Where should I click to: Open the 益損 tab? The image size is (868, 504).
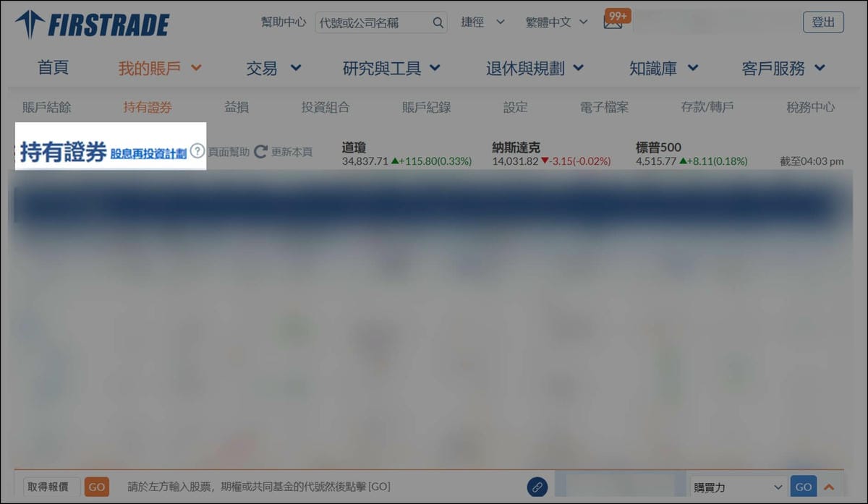coord(237,107)
